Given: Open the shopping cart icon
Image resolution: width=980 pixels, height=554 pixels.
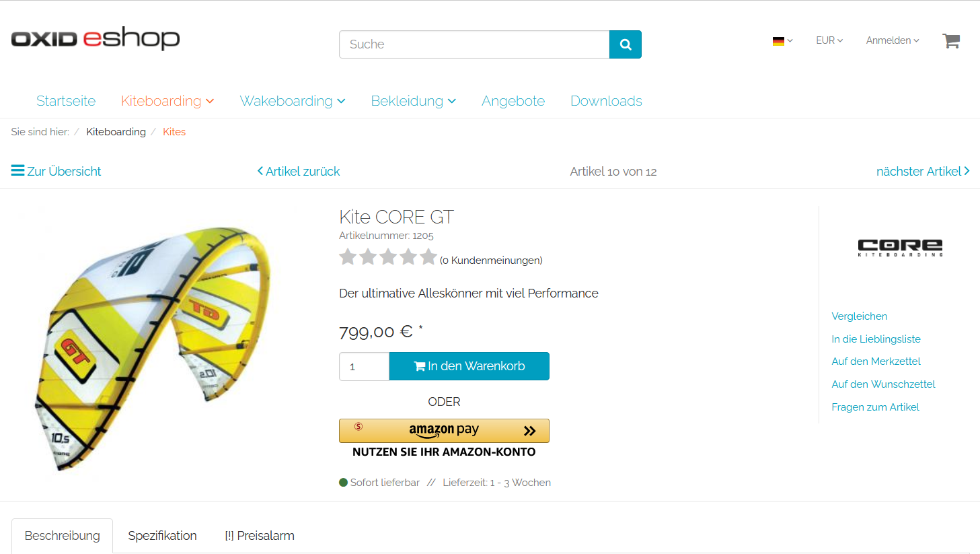Looking at the screenshot, I should point(951,41).
